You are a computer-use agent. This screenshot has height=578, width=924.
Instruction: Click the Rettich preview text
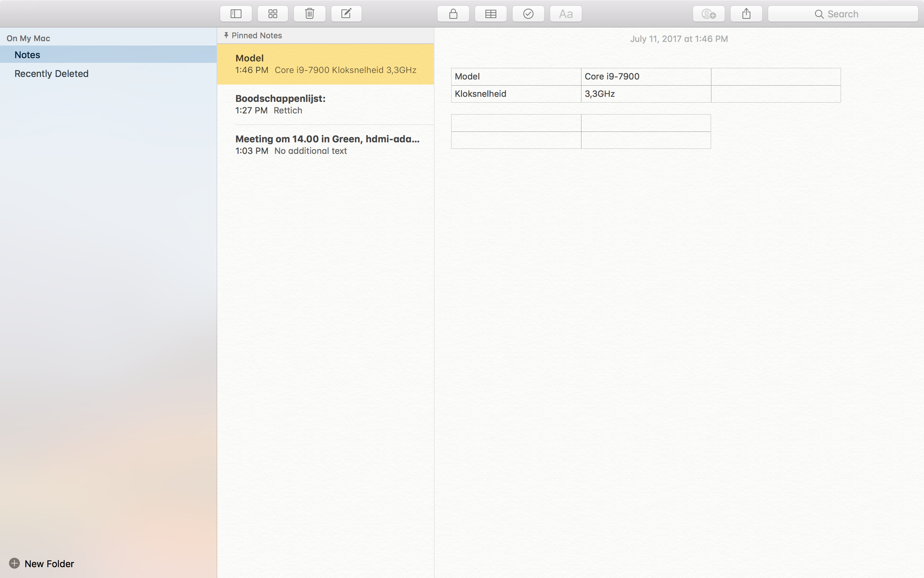(x=288, y=111)
